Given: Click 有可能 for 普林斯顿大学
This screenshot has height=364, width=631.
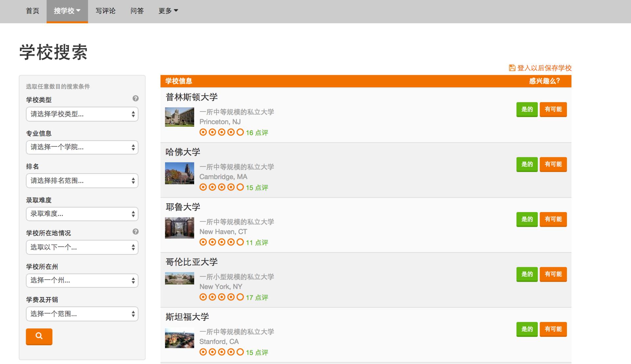Looking at the screenshot, I should (553, 109).
